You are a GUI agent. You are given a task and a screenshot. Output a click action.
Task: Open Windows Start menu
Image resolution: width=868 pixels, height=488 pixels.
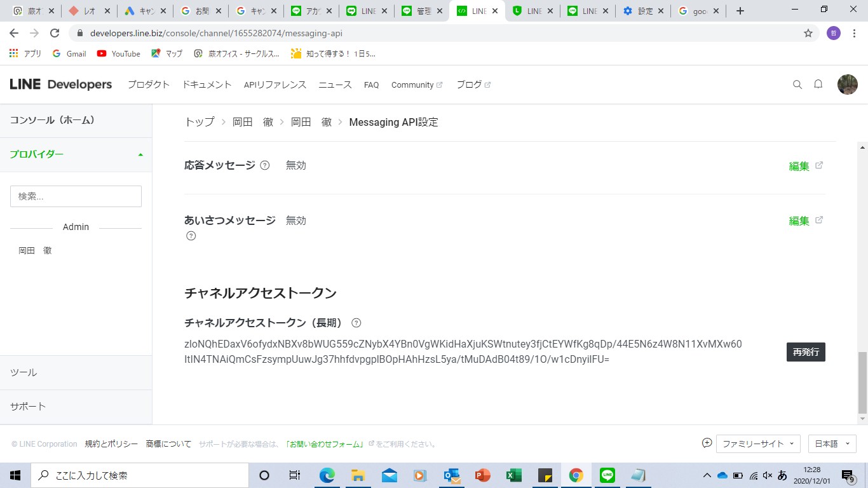point(15,475)
